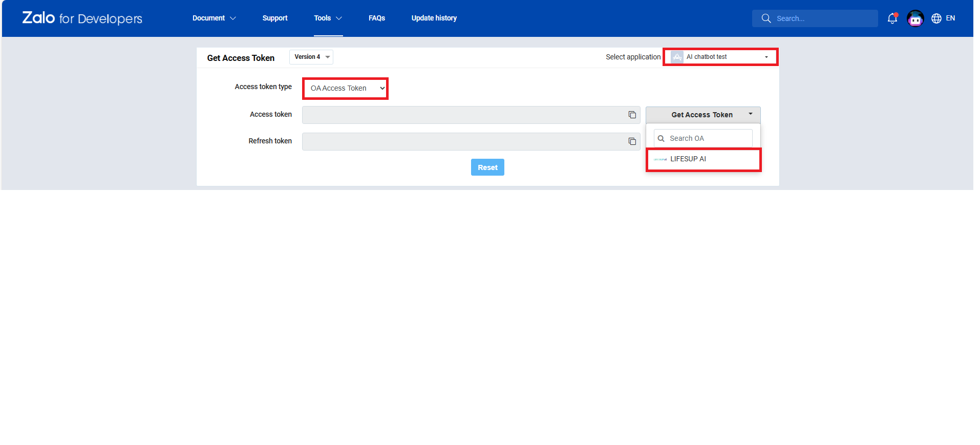Copy the Refresh token value

coord(632,141)
